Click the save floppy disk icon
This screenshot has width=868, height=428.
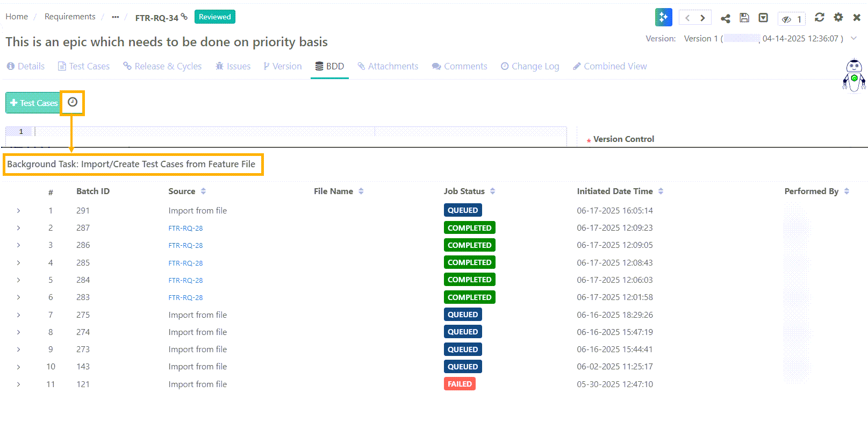744,18
